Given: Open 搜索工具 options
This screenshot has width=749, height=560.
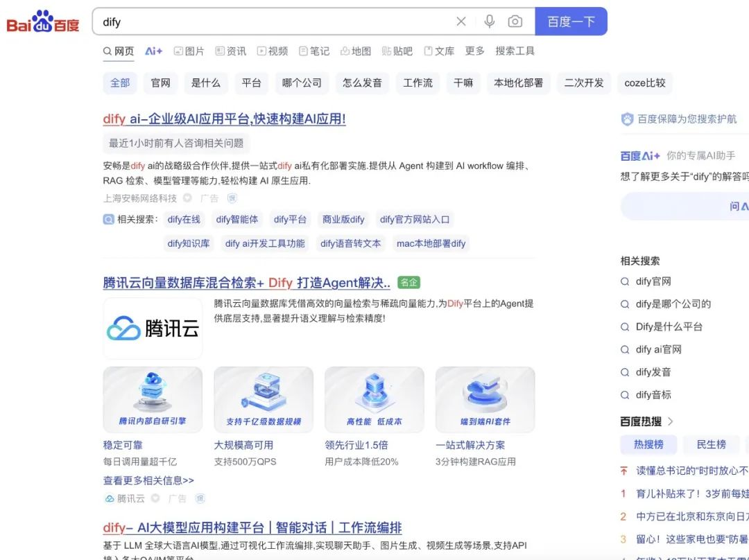Looking at the screenshot, I should pyautogui.click(x=515, y=51).
